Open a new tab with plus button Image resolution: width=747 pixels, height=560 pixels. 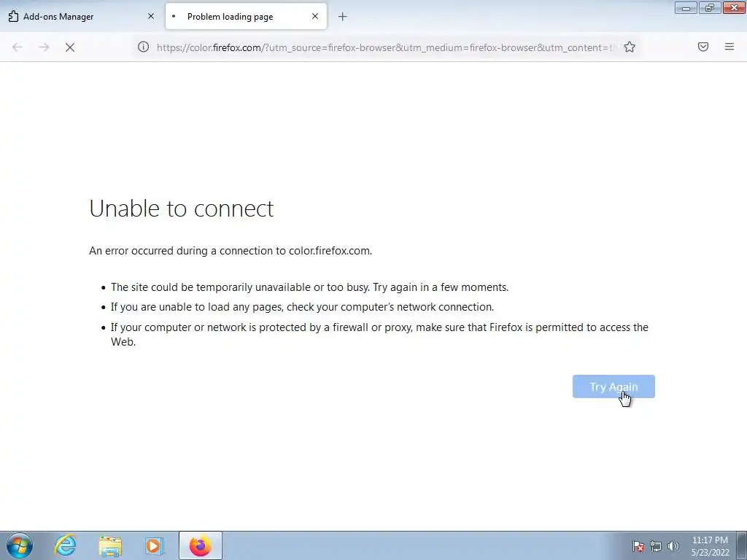[343, 17]
